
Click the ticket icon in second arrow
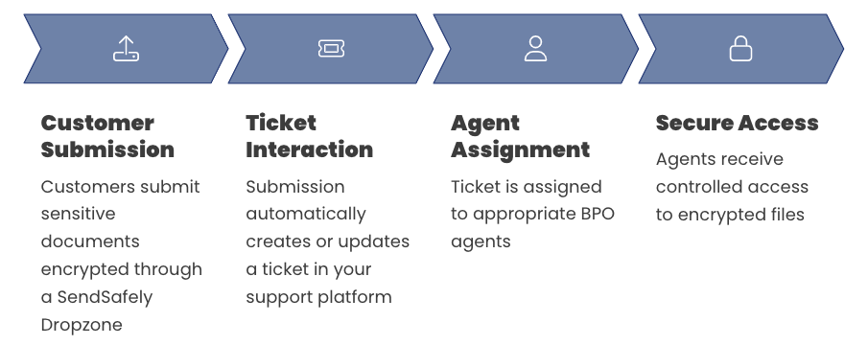click(x=331, y=49)
